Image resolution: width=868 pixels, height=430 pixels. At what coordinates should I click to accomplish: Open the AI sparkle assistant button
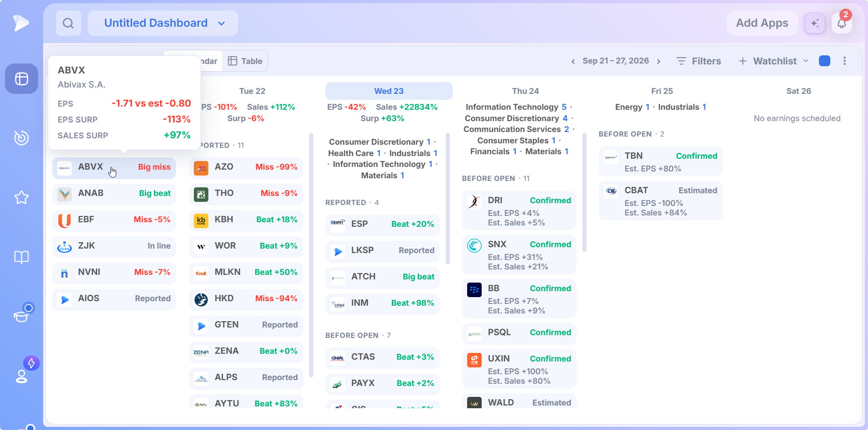tap(815, 23)
